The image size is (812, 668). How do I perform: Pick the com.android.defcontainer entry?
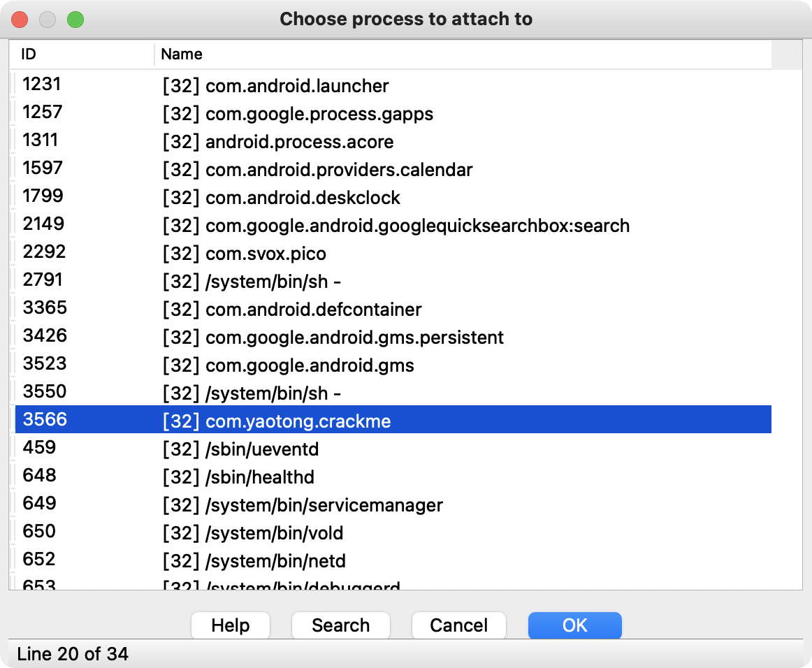[x=313, y=310]
